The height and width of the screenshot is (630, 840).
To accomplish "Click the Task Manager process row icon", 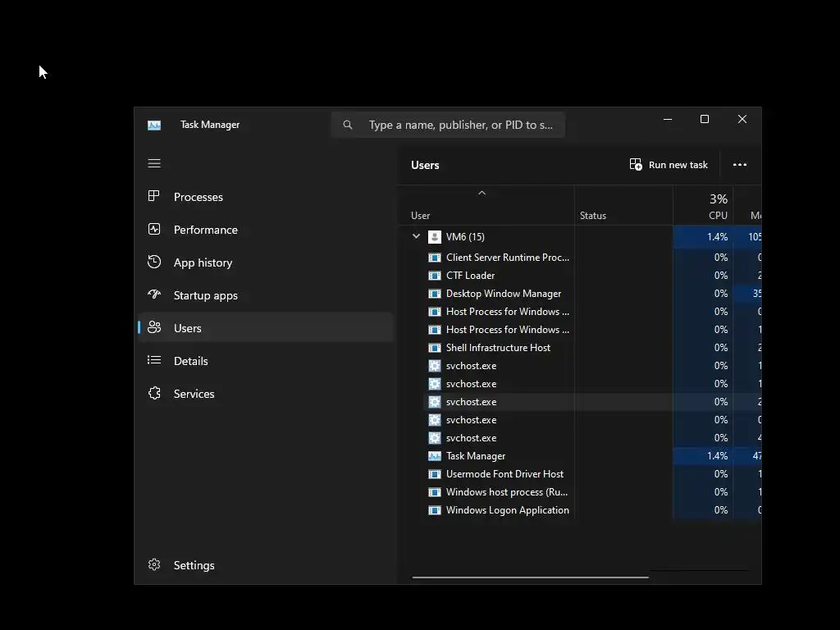I will (435, 456).
